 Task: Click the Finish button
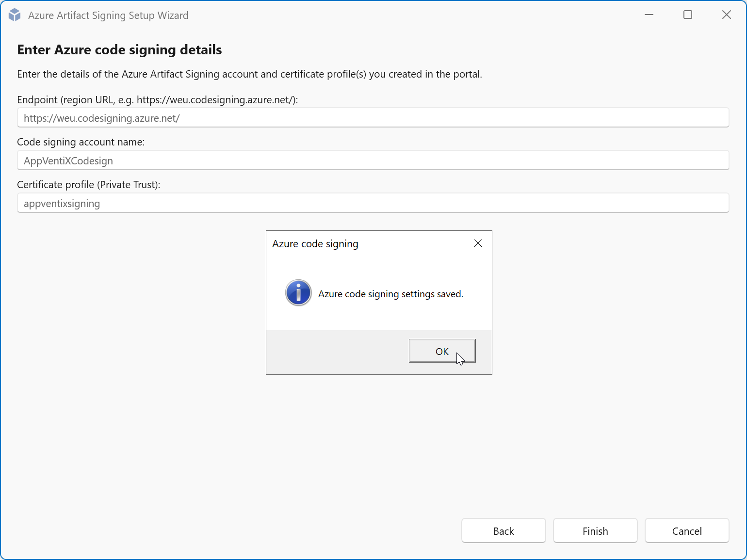click(x=595, y=531)
